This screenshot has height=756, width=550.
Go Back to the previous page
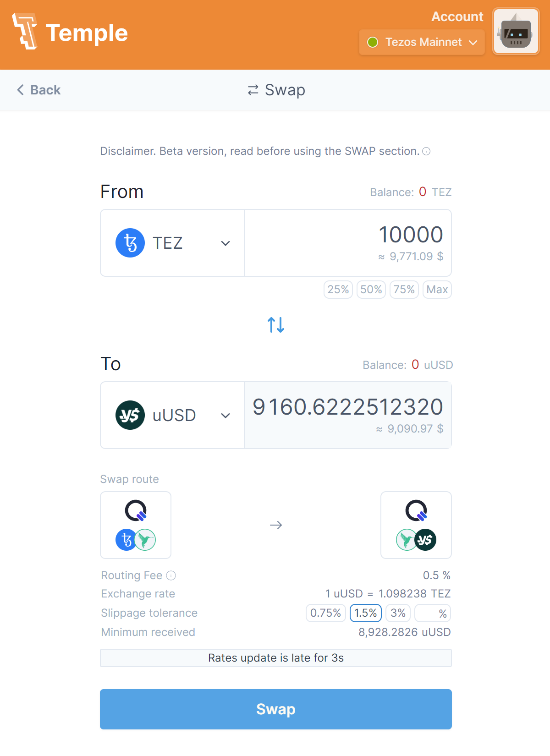click(x=39, y=90)
